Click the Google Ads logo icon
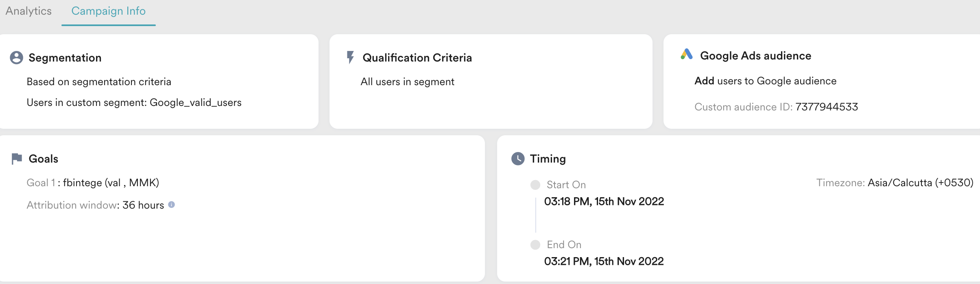 pos(687,54)
